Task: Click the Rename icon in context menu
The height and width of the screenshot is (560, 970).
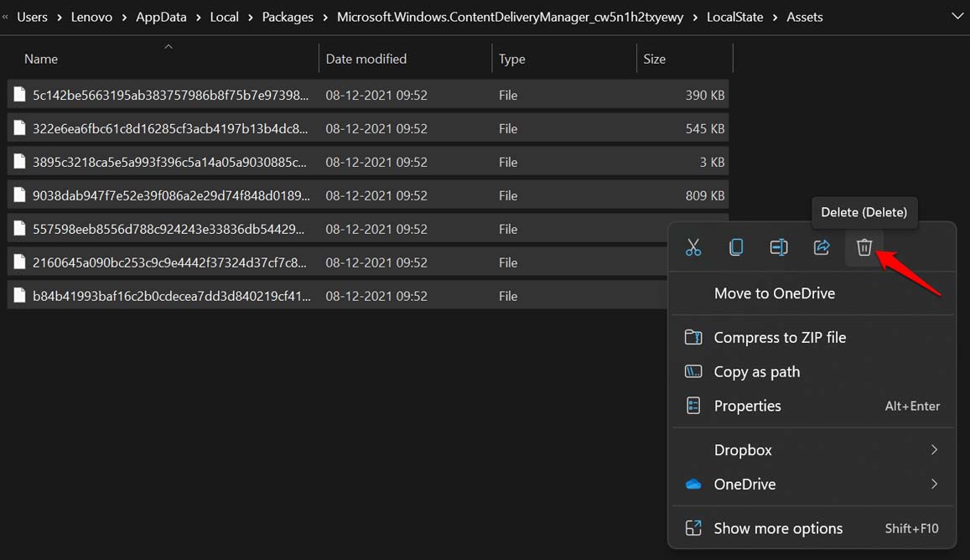Action: [x=779, y=247]
